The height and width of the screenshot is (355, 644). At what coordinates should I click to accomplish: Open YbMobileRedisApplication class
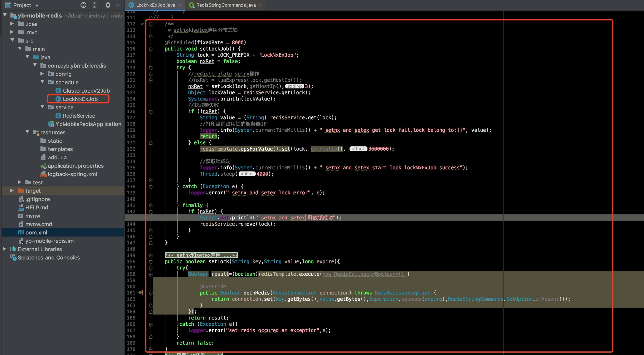88,124
